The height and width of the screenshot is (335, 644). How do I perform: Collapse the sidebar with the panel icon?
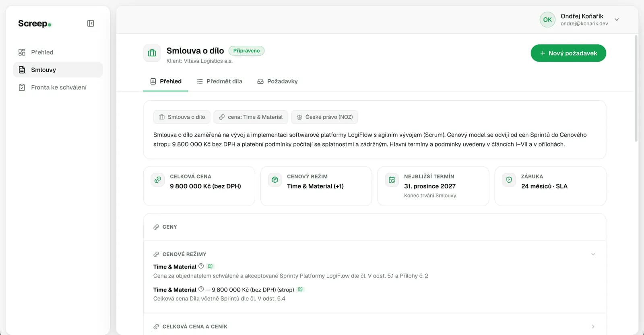(x=91, y=23)
